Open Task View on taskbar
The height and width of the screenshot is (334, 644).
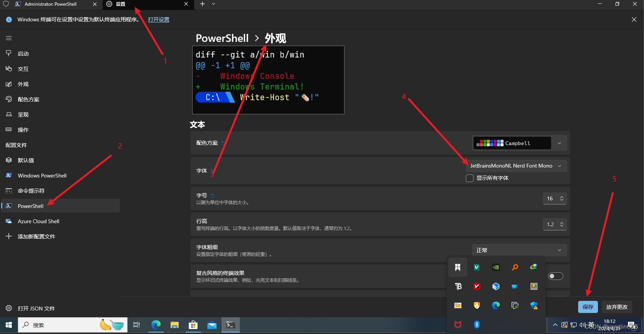[137, 325]
